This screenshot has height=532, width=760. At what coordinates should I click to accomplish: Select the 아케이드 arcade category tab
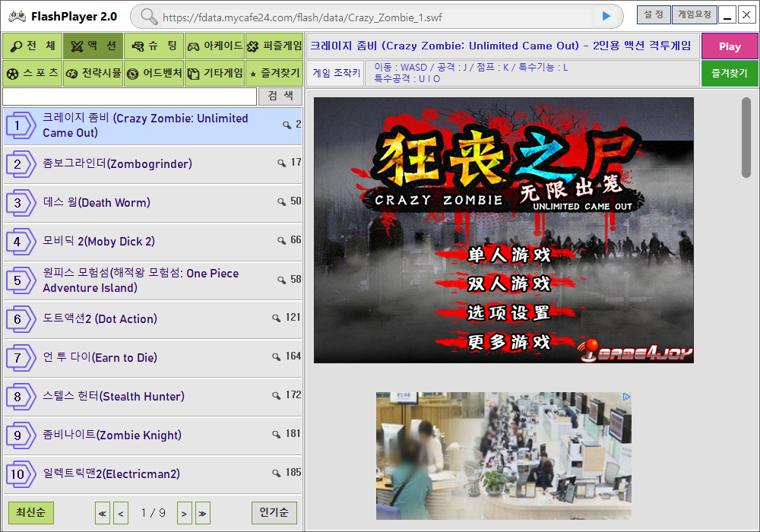pyautogui.click(x=215, y=46)
